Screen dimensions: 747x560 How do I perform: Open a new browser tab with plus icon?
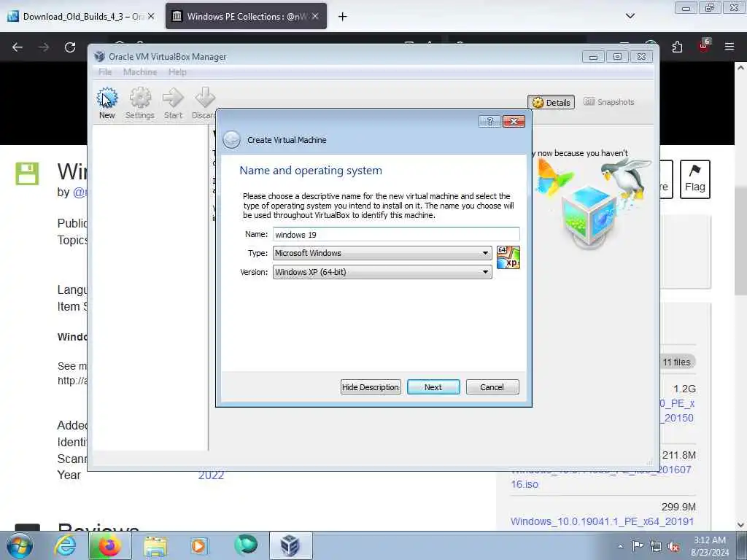343,17
